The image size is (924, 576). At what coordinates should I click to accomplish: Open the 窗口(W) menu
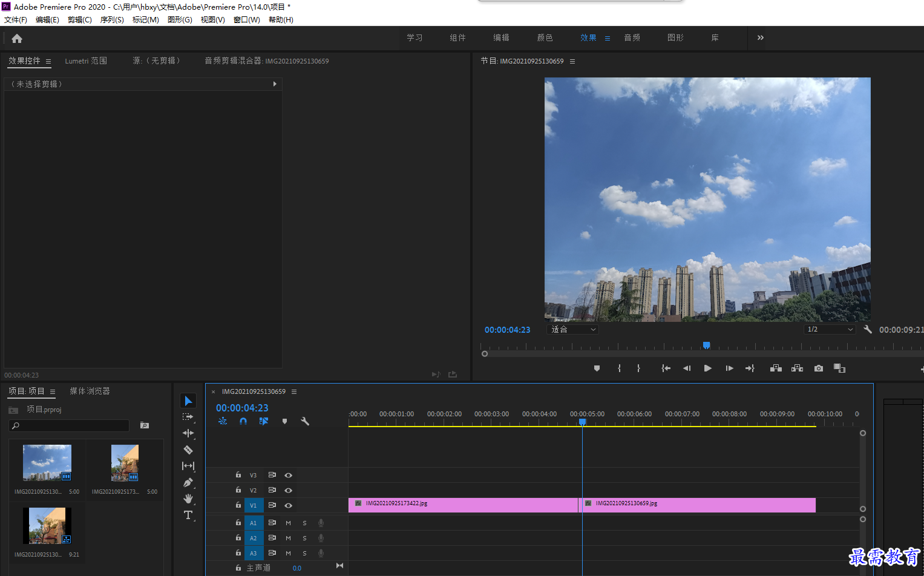point(246,20)
